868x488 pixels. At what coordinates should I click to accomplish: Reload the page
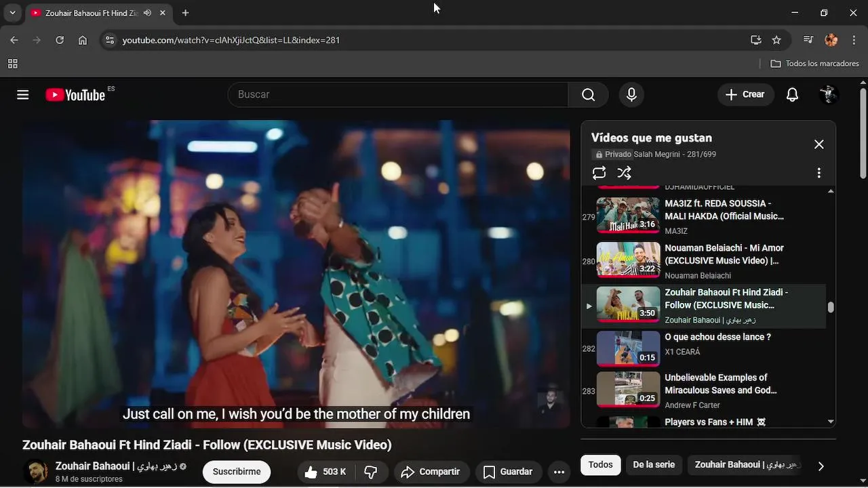[x=60, y=40]
